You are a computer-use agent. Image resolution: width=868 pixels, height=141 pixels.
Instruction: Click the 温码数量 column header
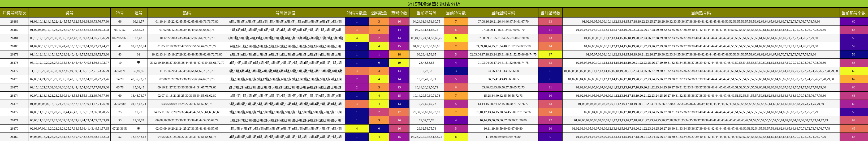(x=379, y=13)
